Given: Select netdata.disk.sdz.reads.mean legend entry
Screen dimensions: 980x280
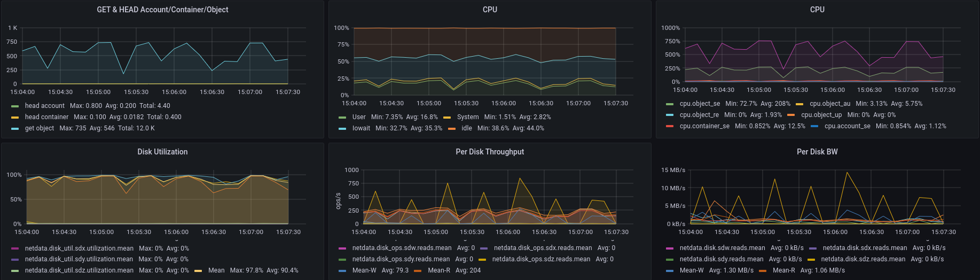Looking at the screenshot, I should [x=863, y=259].
